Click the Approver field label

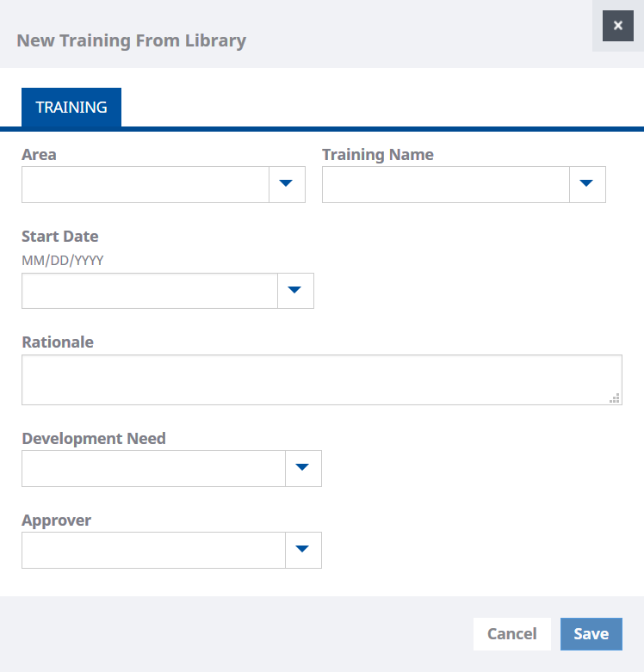[56, 520]
